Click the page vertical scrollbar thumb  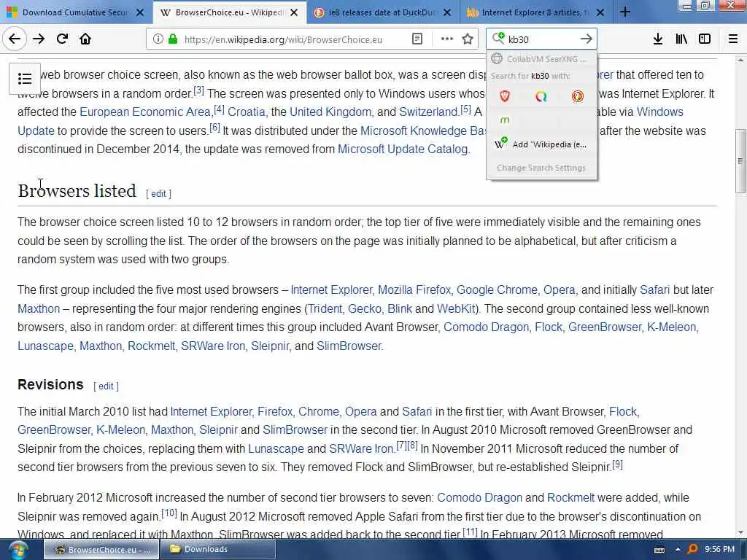tap(740, 161)
